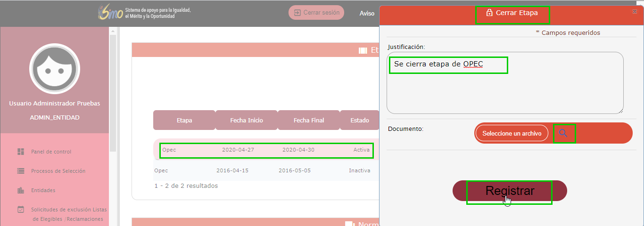Click the Fecha Inicio column header

click(x=247, y=120)
